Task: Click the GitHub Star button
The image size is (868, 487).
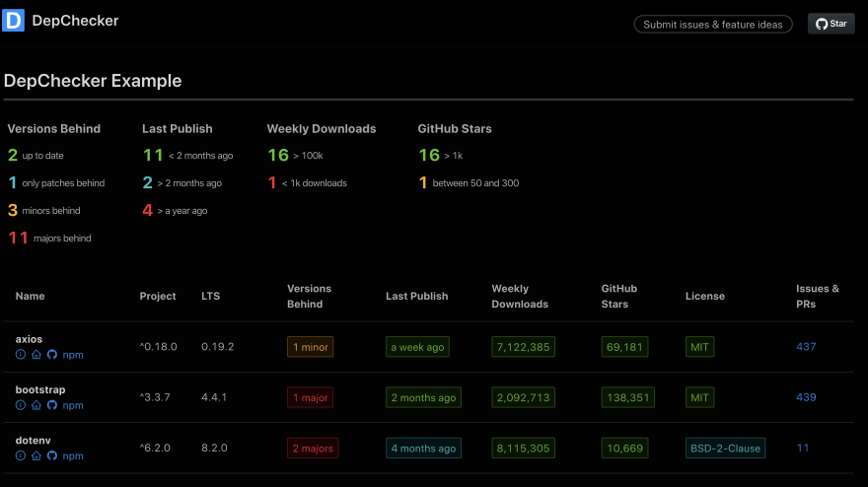Action: [831, 24]
